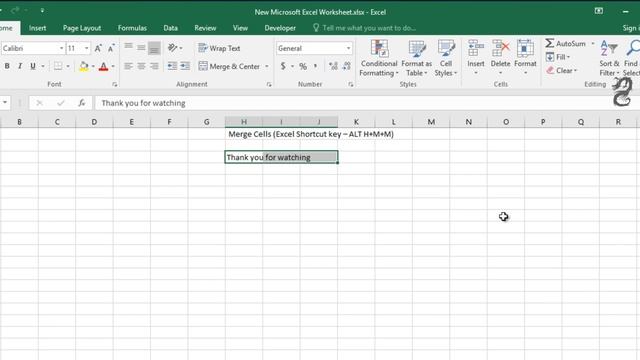Decrease indent
The image size is (640, 360).
(x=172, y=66)
